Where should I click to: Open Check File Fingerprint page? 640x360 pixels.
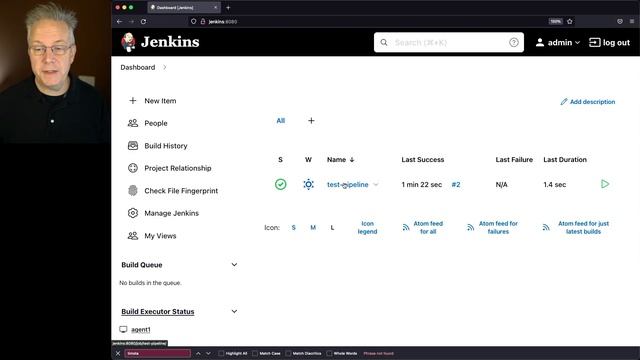[181, 191]
